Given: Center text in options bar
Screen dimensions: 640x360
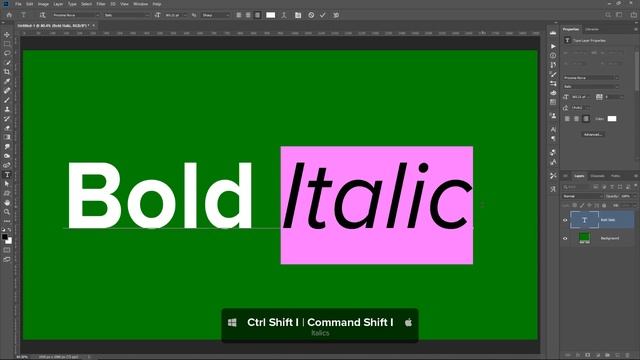Looking at the screenshot, I should [x=248, y=15].
